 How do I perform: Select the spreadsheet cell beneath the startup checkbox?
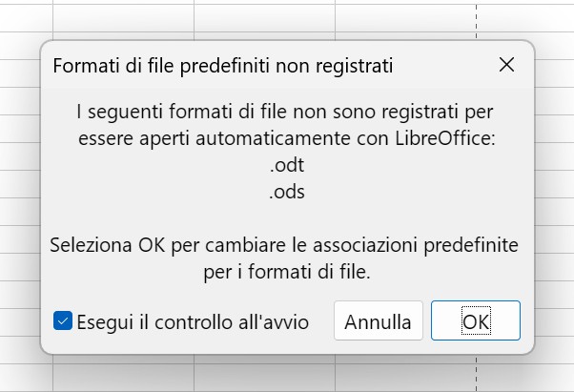tap(123, 378)
